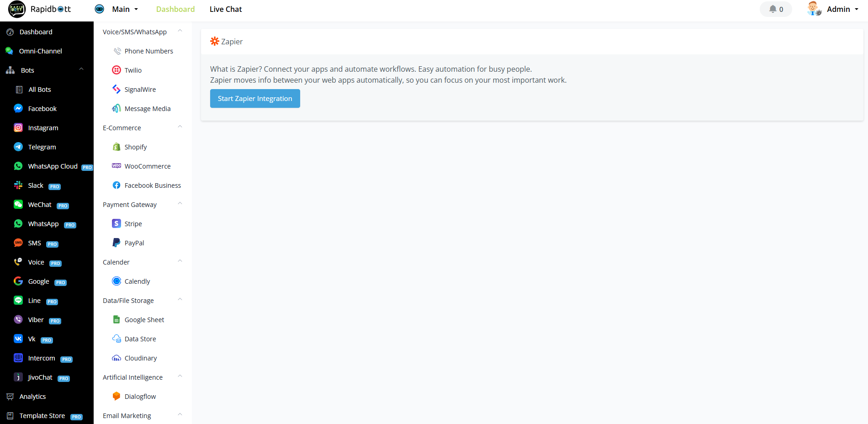This screenshot has width=868, height=424.
Task: Open the Shopify integration icon
Action: click(x=116, y=147)
